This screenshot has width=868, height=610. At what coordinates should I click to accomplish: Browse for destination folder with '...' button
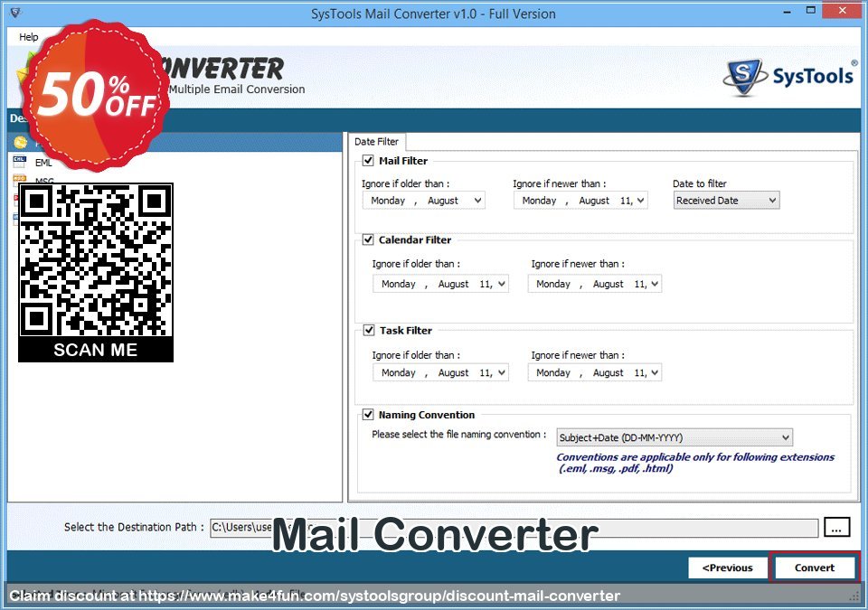click(x=836, y=528)
